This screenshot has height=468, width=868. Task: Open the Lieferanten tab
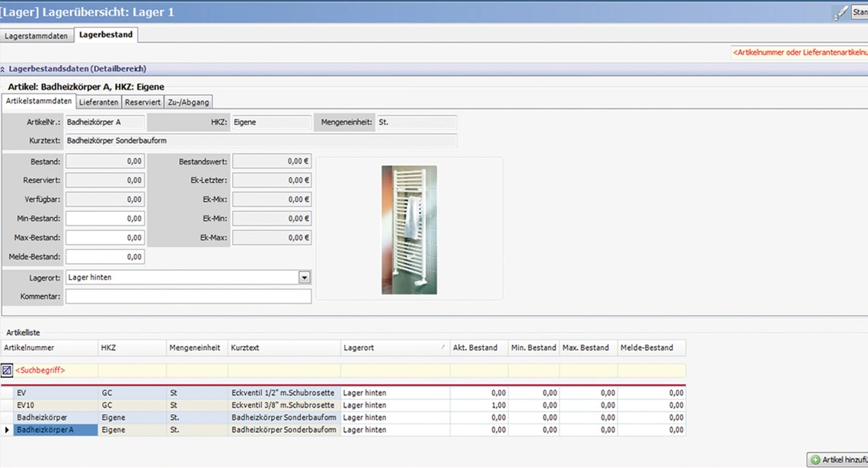click(98, 102)
